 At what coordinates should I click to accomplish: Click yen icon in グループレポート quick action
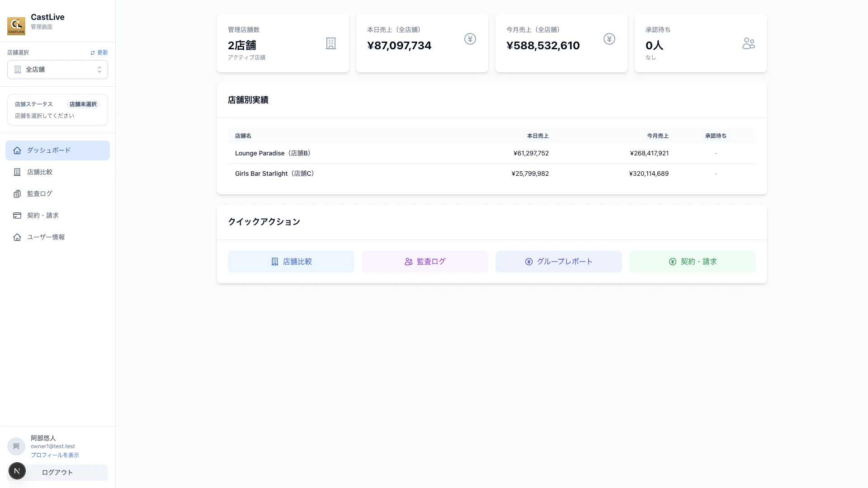(x=529, y=262)
